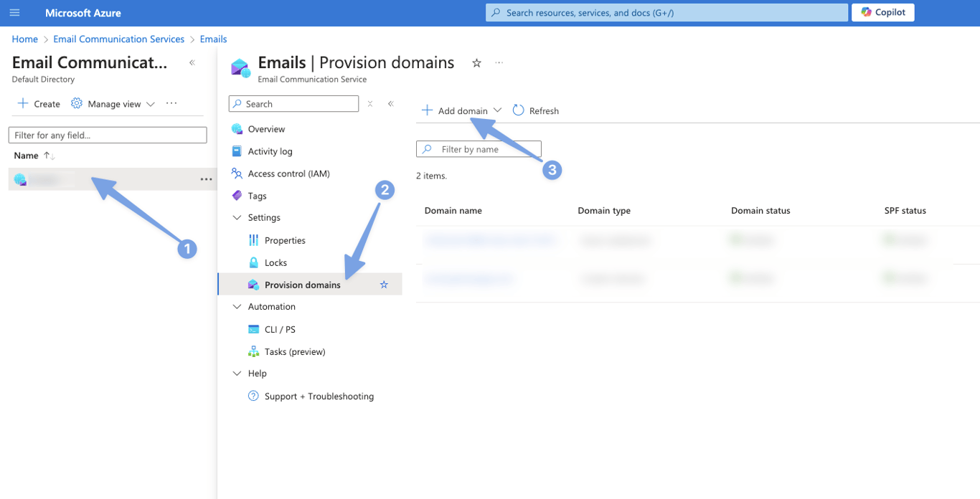Image resolution: width=980 pixels, height=499 pixels.
Task: Select the blurred resource row icon
Action: click(x=20, y=179)
